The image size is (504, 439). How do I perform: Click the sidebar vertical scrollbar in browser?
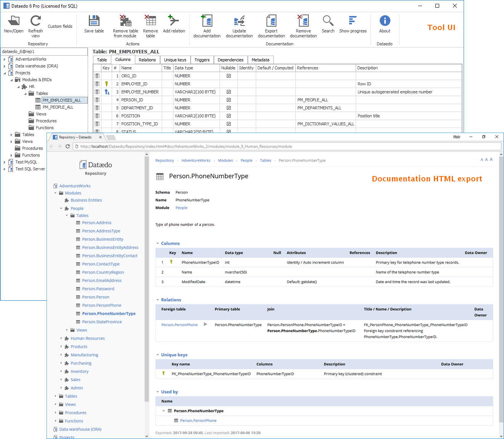(x=147, y=279)
